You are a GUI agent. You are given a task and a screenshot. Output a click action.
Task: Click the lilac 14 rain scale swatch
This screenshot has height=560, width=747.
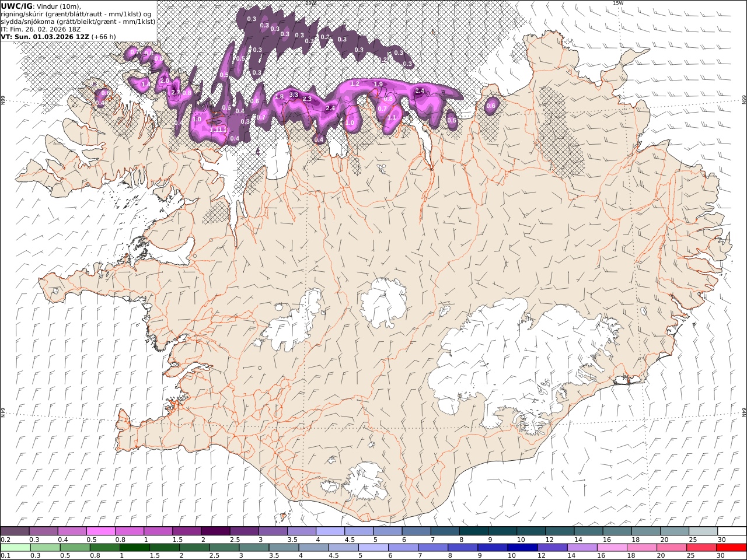(x=582, y=548)
